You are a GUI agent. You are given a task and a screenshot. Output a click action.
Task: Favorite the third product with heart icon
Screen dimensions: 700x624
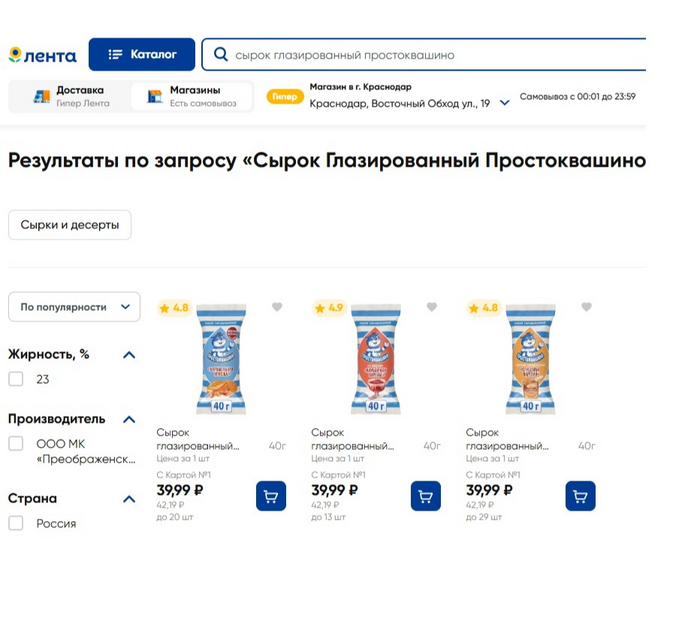coord(587,307)
